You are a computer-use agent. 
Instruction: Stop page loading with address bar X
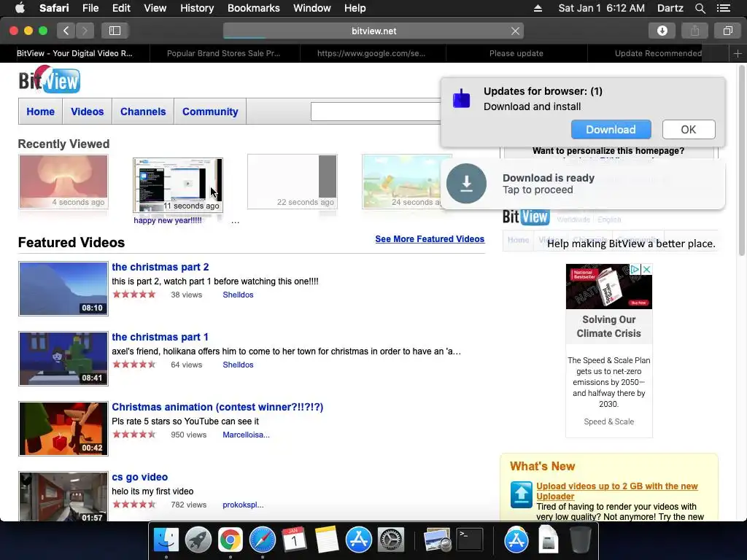(515, 31)
